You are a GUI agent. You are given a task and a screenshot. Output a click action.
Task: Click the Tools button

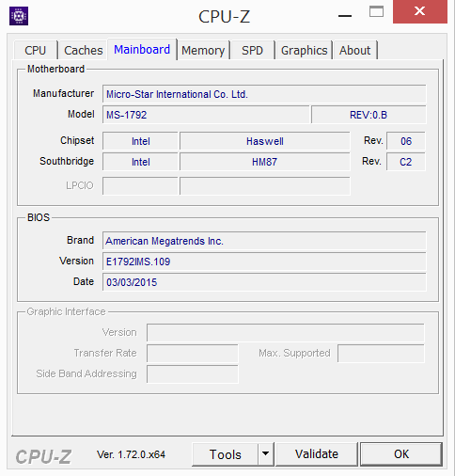[x=226, y=454]
